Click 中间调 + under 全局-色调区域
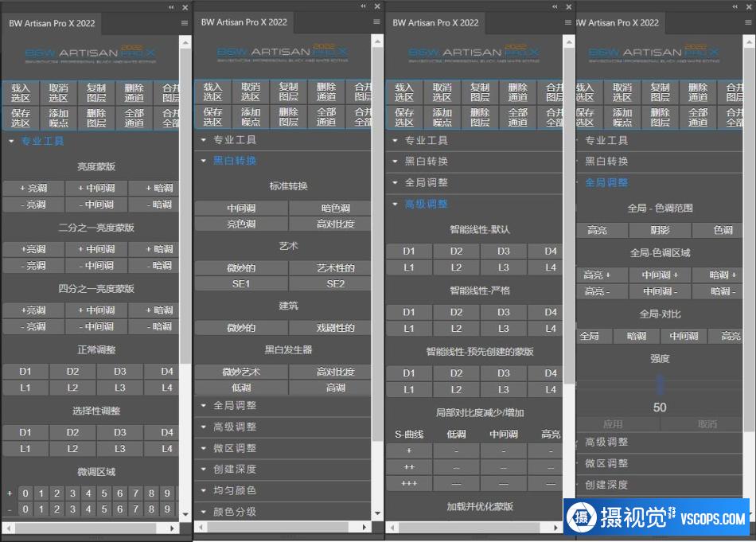The width and height of the screenshot is (756, 542). point(660,275)
